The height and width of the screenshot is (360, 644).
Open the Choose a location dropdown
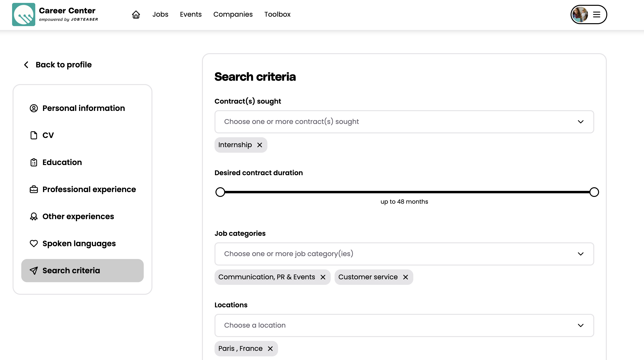pos(404,325)
